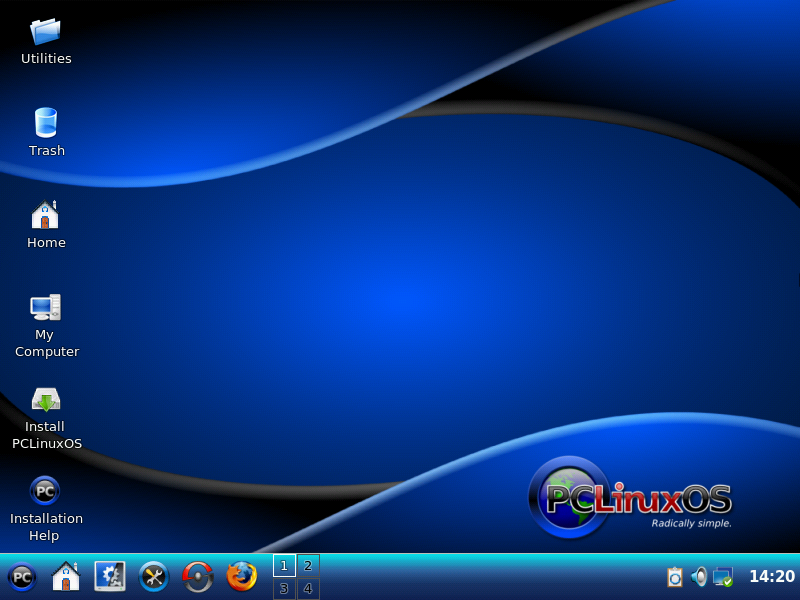
Task: Switch to virtual desktop 3
Action: [x=284, y=589]
